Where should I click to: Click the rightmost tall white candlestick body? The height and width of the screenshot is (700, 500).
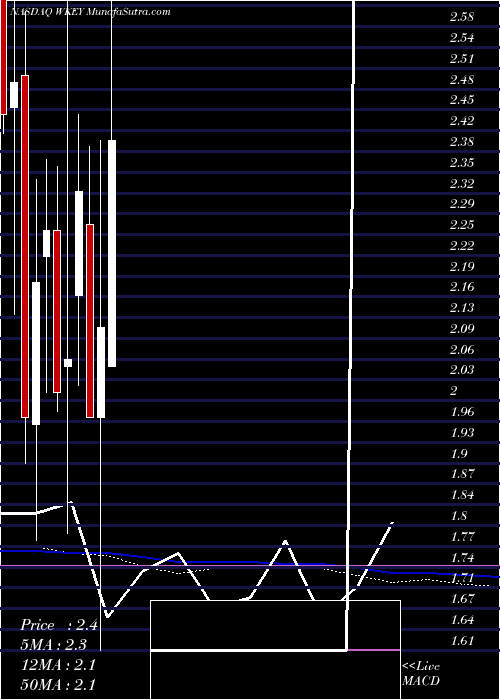[112, 253]
